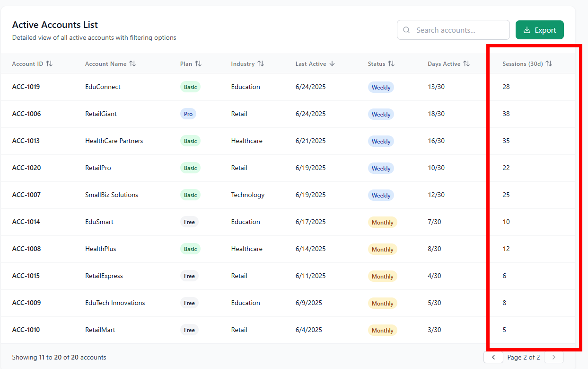Screen dimensions: 588x369
Task: Click the Page 2 of 2 indicator
Action: pos(523,357)
